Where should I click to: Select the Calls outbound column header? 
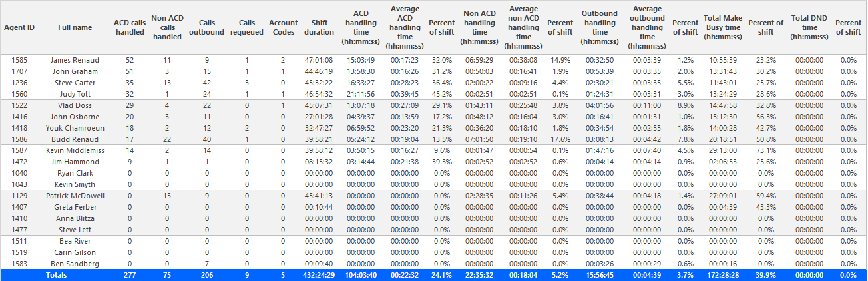[208, 27]
